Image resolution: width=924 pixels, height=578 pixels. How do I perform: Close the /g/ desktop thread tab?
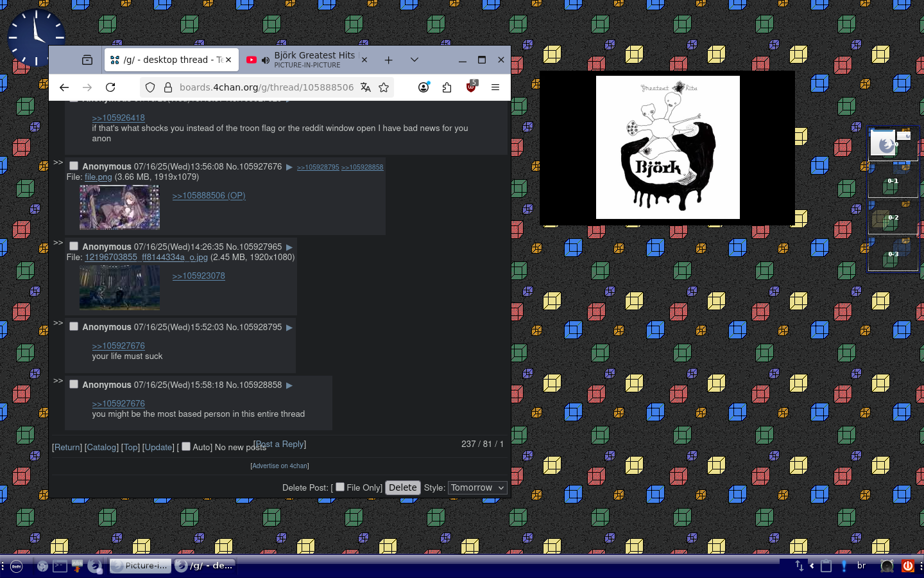(228, 60)
